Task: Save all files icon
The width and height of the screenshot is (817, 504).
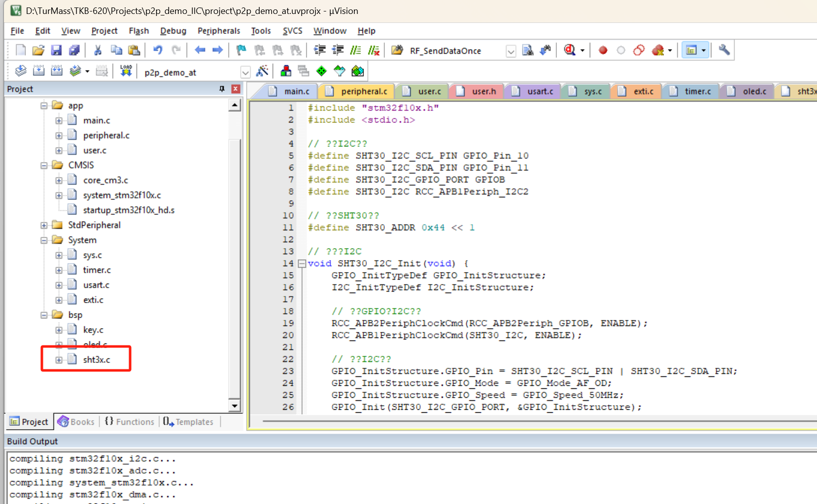Action: (x=74, y=50)
